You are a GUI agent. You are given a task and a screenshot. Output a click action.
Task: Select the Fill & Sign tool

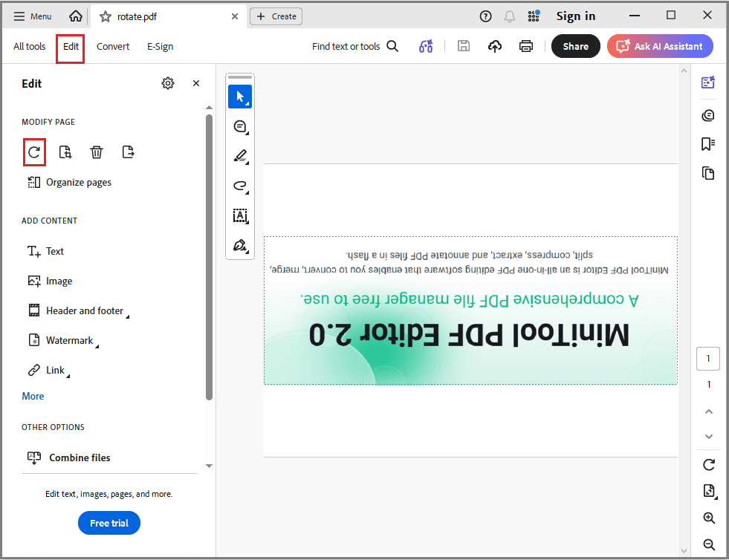(x=240, y=245)
